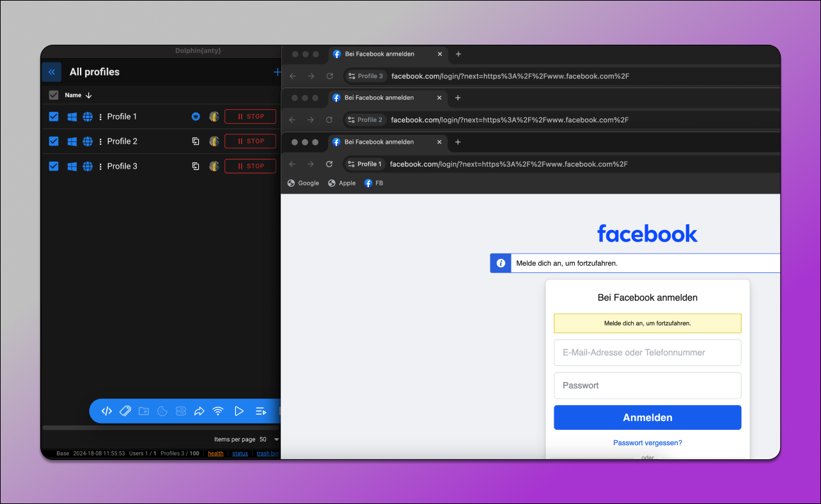Screen dimensions: 821x504
Task: Click the Passwort vergessen? link
Action: coord(647,443)
